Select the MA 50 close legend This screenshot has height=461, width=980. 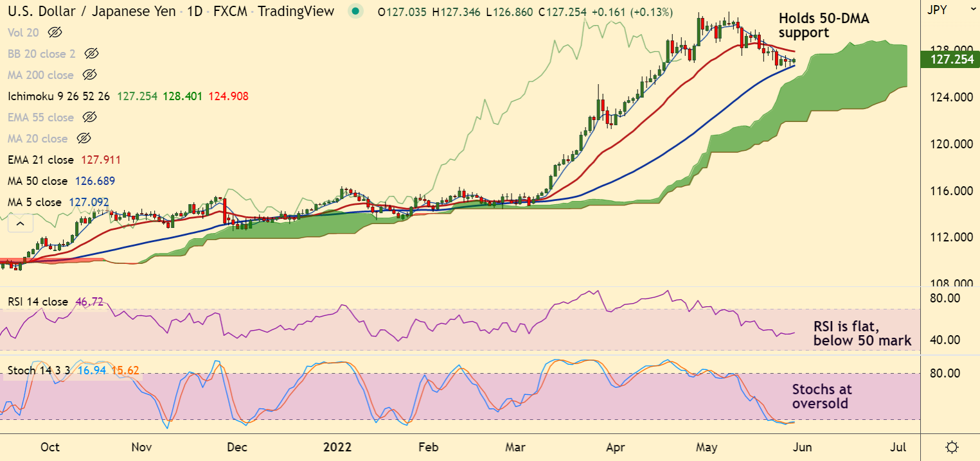[x=38, y=181]
